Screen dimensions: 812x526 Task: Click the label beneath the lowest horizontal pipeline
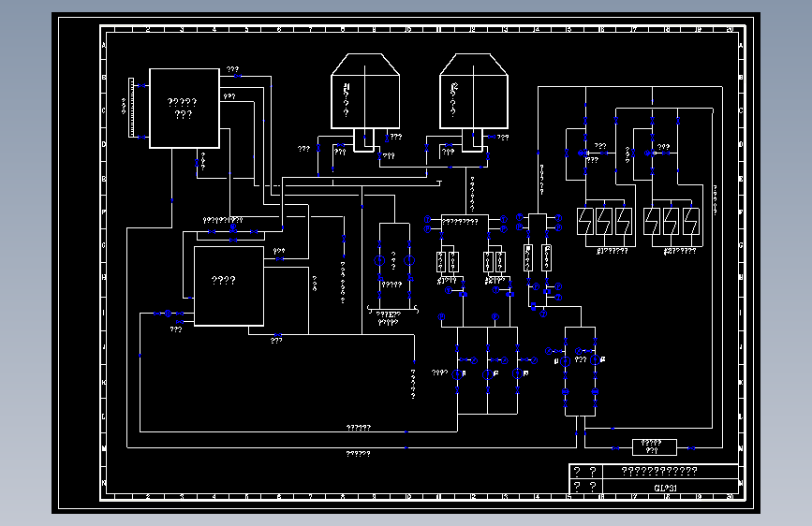(359, 454)
